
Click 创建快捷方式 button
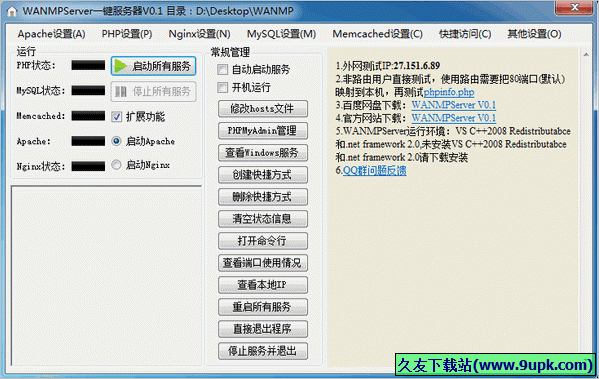pyautogui.click(x=263, y=175)
